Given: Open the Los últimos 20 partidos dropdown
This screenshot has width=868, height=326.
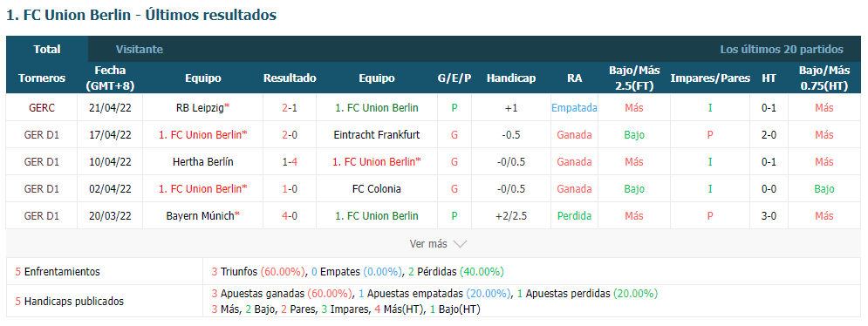Looking at the screenshot, I should [782, 50].
